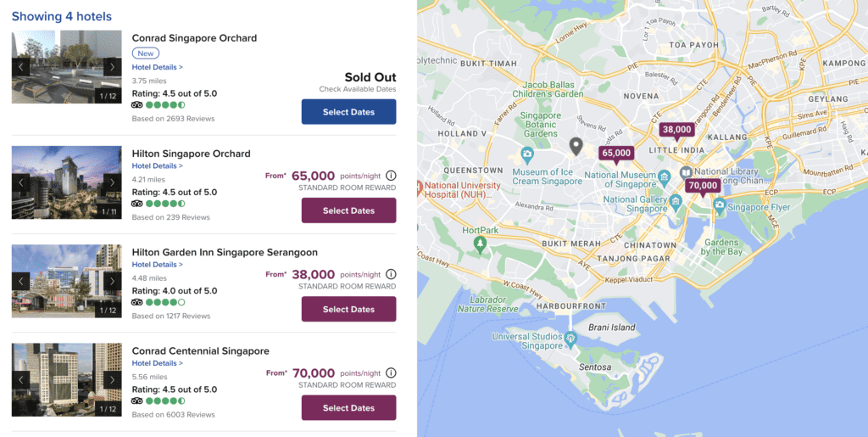
Task: Select the 70,000 points map price marker
Action: (703, 186)
